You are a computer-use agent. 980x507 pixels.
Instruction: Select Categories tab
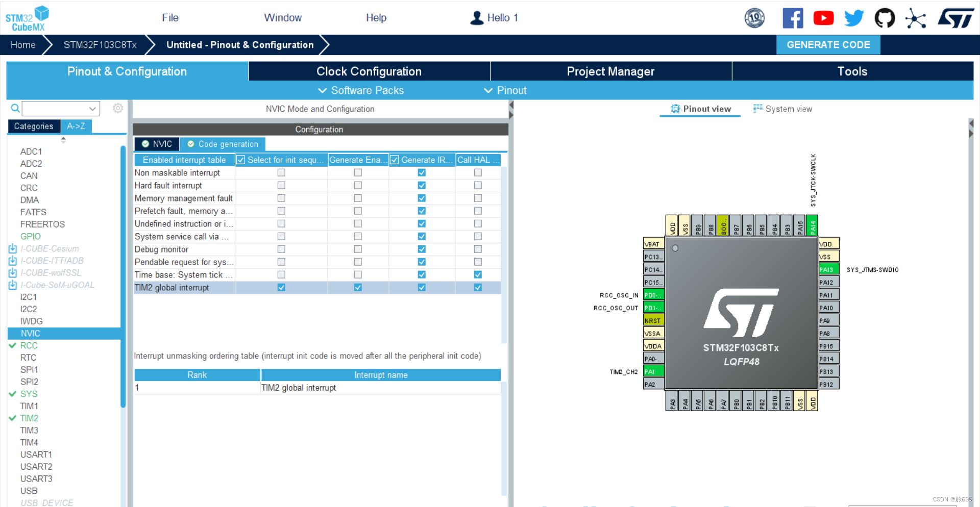tap(34, 126)
